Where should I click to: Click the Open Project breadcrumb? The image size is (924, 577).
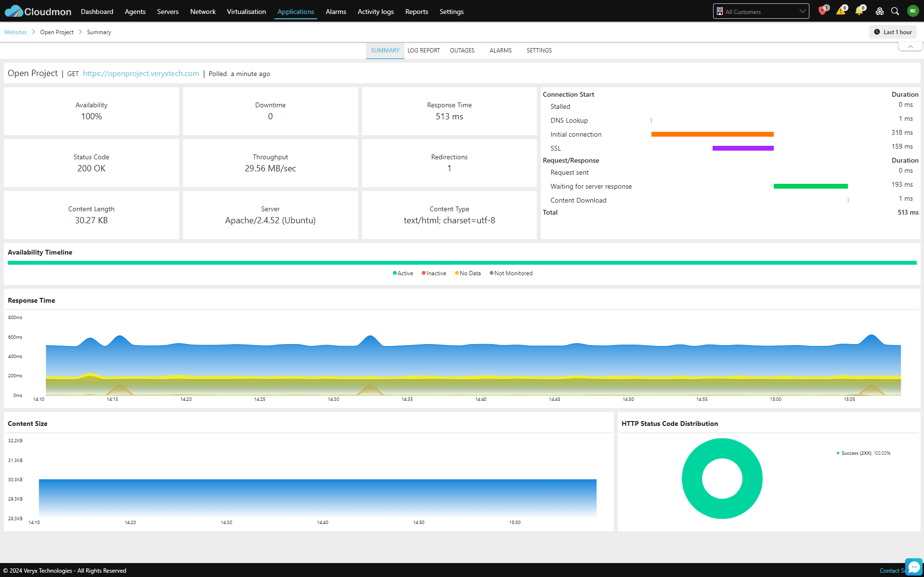click(x=57, y=32)
